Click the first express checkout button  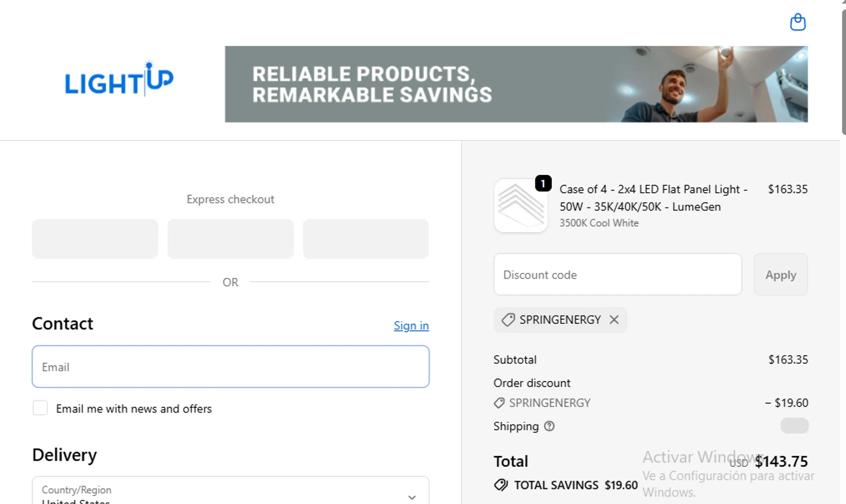95,239
